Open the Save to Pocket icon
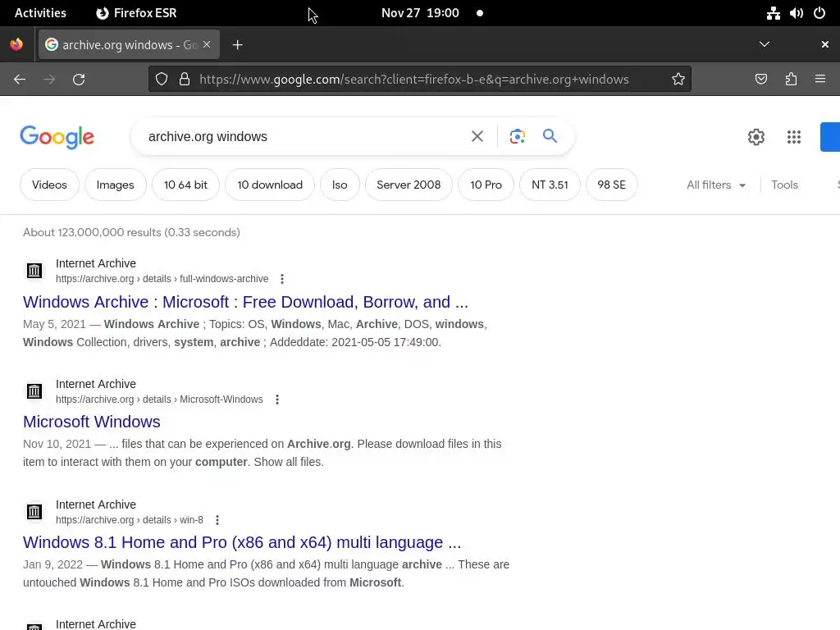This screenshot has width=840, height=630. coord(760,80)
